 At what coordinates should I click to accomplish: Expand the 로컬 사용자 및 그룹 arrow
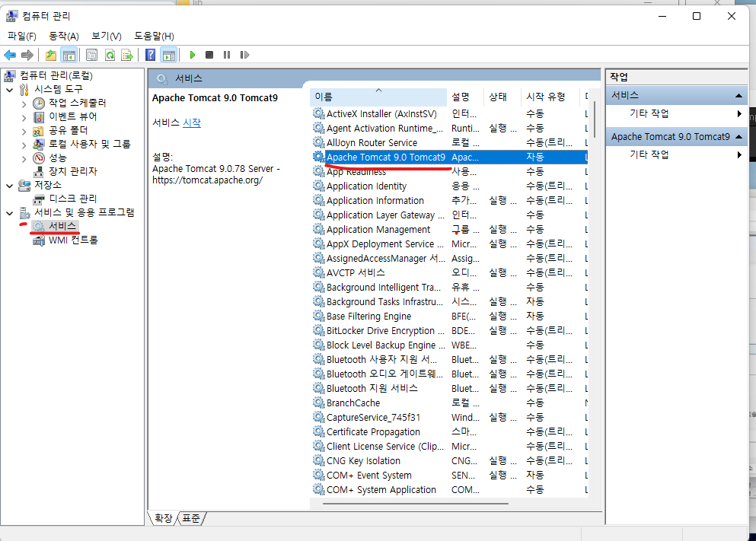(x=24, y=145)
